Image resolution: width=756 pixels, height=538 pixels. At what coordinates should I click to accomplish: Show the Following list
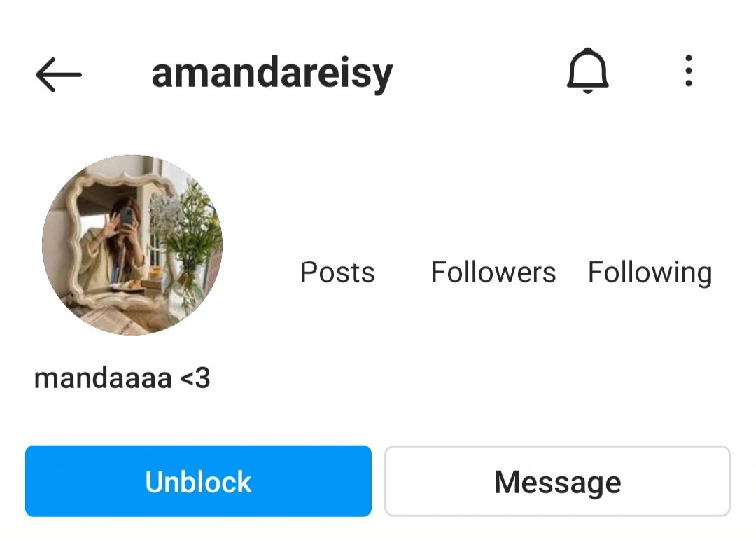[650, 273]
